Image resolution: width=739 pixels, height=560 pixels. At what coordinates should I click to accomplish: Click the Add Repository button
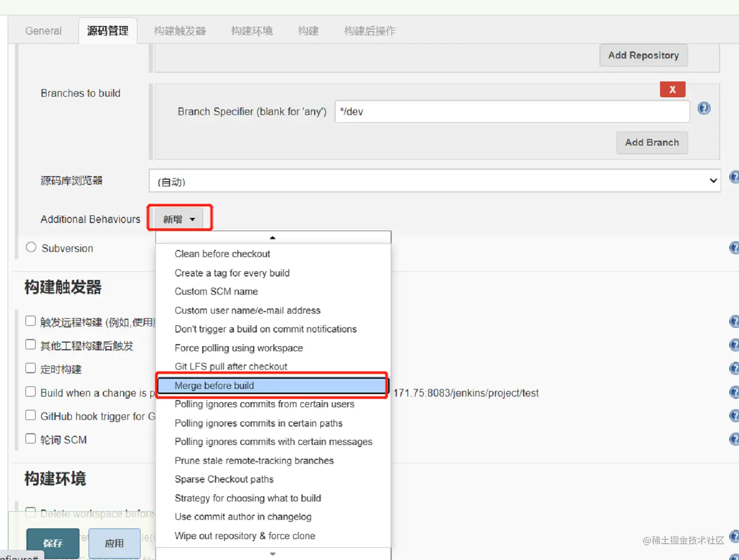[x=644, y=55]
